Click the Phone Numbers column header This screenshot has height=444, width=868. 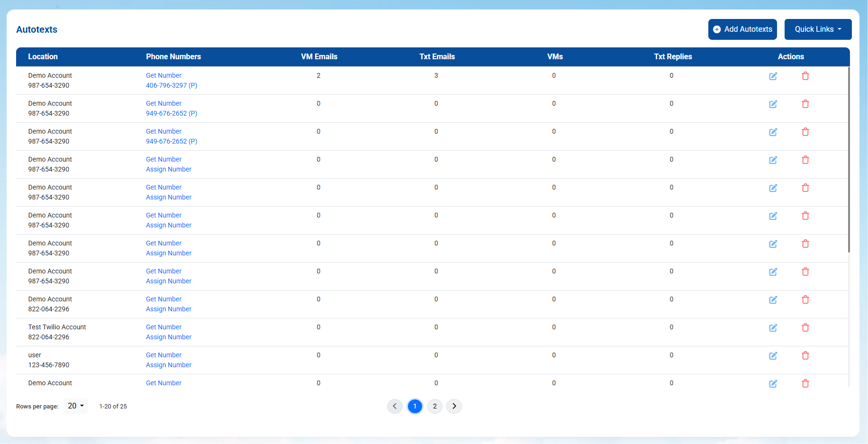173,56
